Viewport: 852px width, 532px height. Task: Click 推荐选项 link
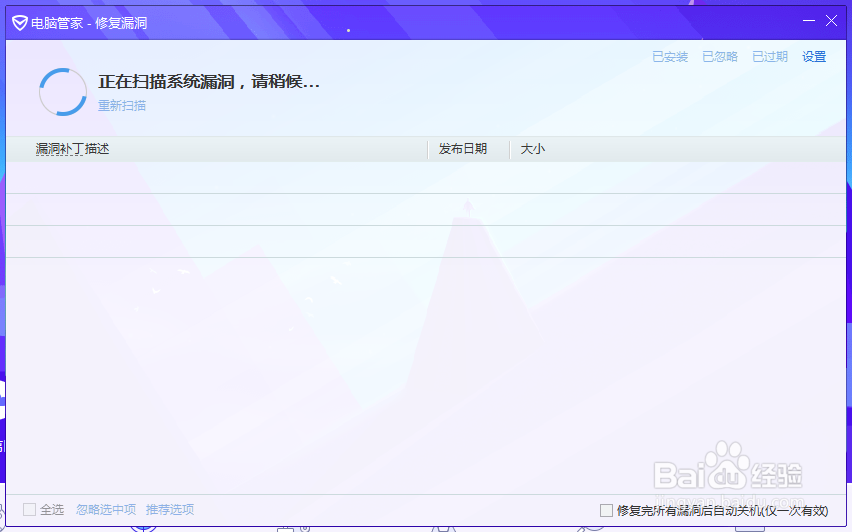click(x=170, y=510)
